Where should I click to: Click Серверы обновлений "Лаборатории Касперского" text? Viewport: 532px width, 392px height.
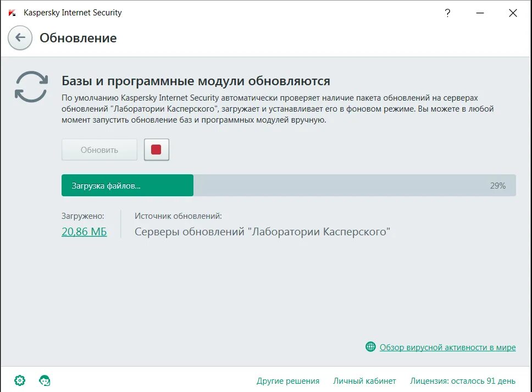pos(262,232)
